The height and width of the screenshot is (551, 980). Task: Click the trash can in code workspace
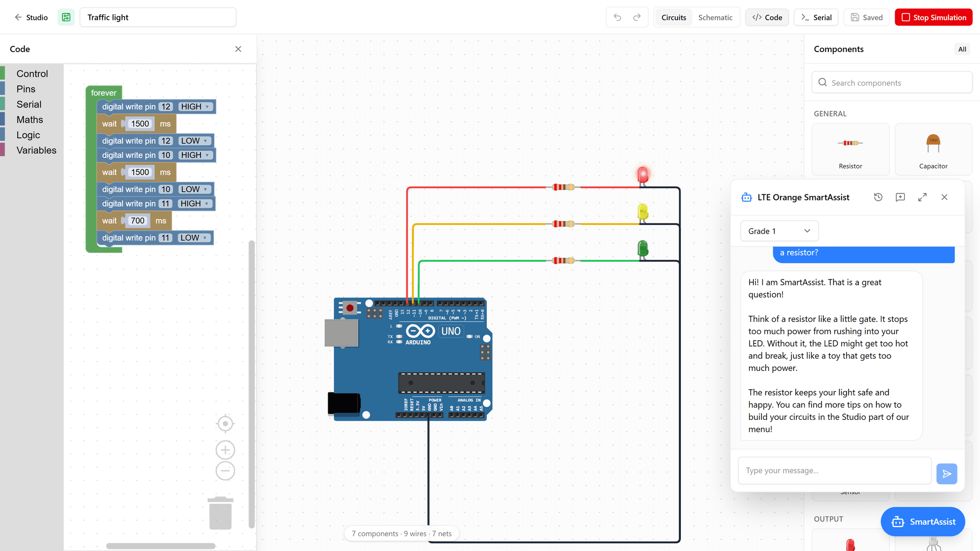point(220,513)
